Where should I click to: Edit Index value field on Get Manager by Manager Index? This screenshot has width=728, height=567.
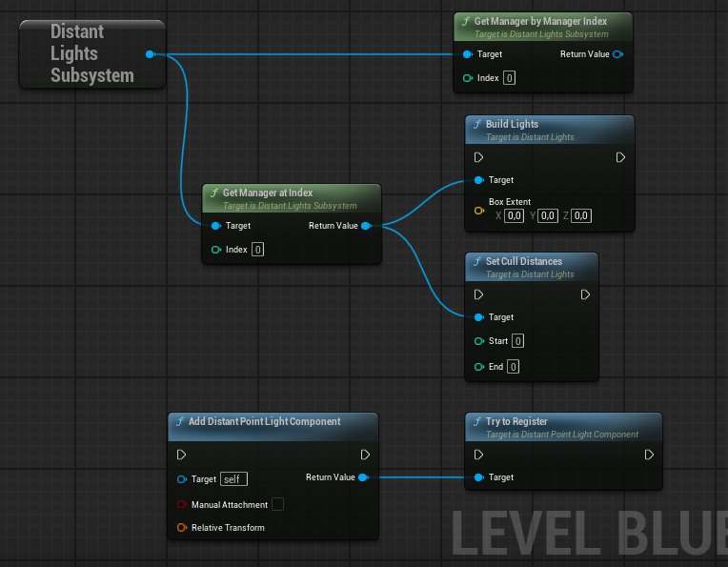point(510,78)
